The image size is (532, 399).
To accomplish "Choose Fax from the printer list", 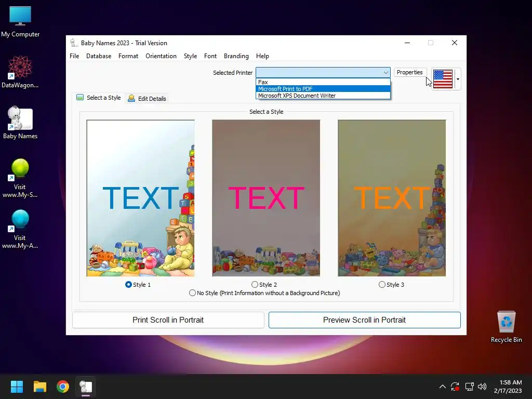I will (323, 82).
